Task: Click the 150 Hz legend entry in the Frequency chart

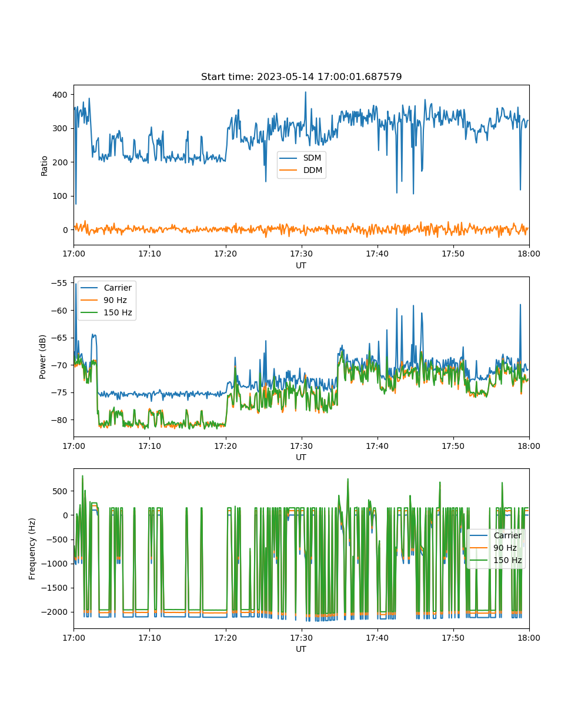Action: tap(496, 560)
